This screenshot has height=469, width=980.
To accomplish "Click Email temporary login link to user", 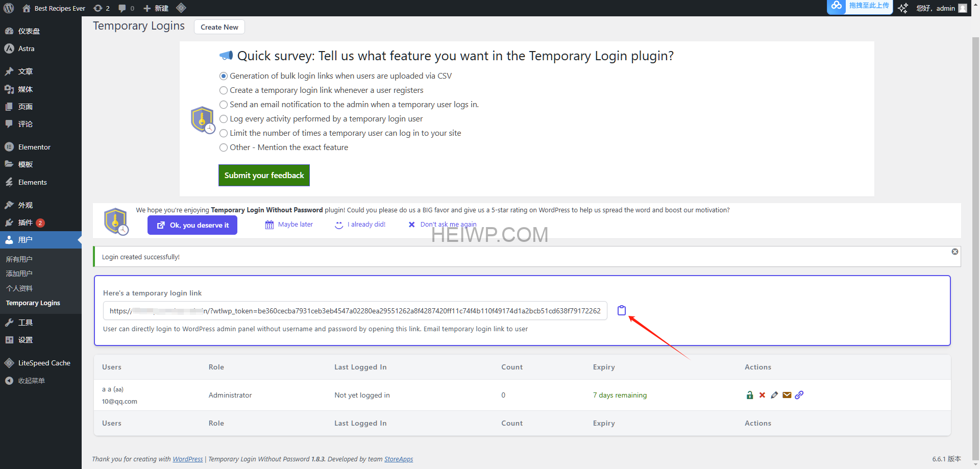I will click(476, 329).
